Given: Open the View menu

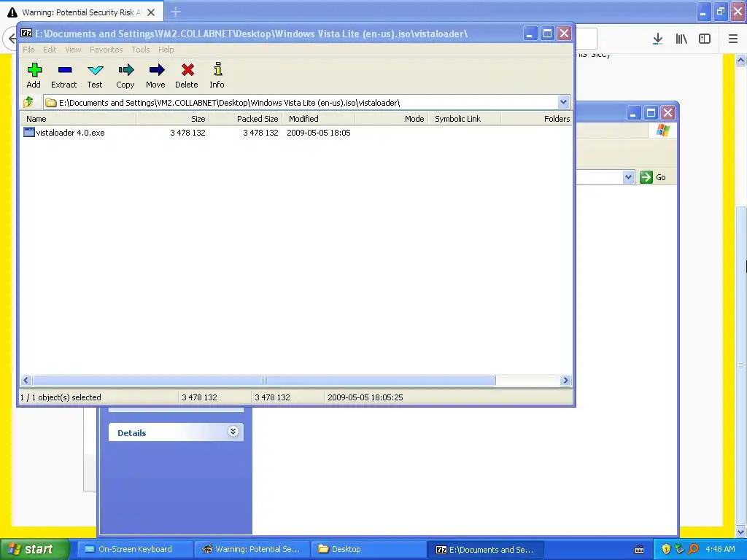Looking at the screenshot, I should click(73, 50).
